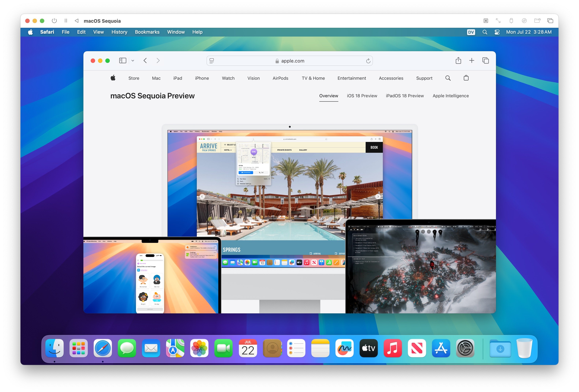Open the Watch link

point(228,78)
